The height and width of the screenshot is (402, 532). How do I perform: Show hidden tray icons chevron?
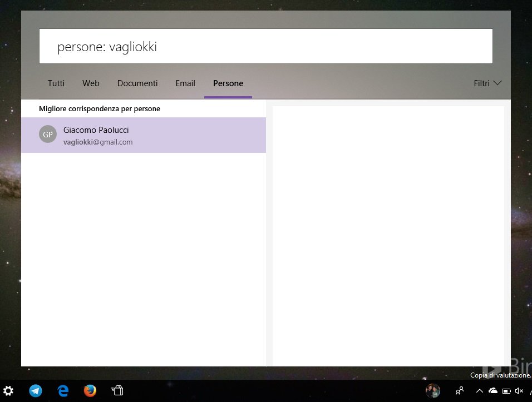click(x=479, y=391)
